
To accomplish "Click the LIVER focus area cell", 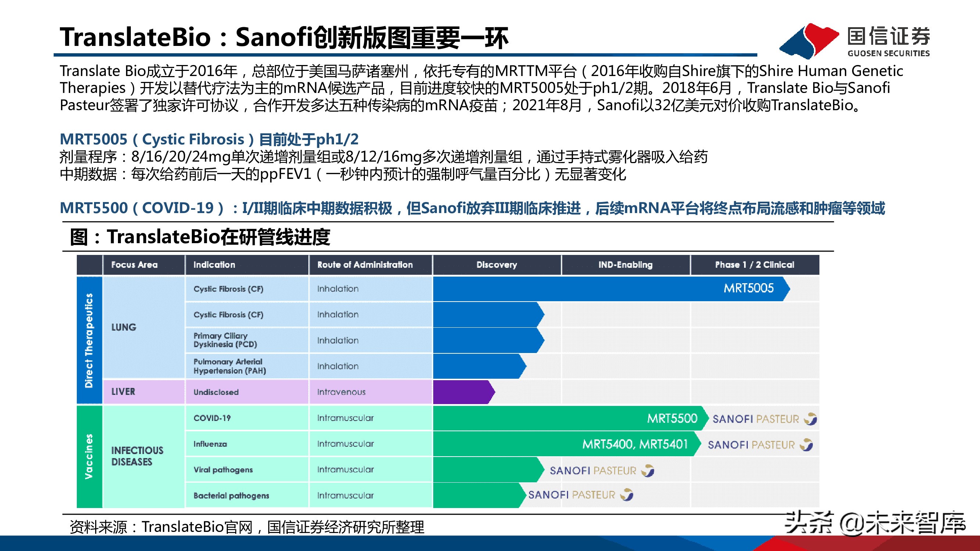I will point(144,391).
